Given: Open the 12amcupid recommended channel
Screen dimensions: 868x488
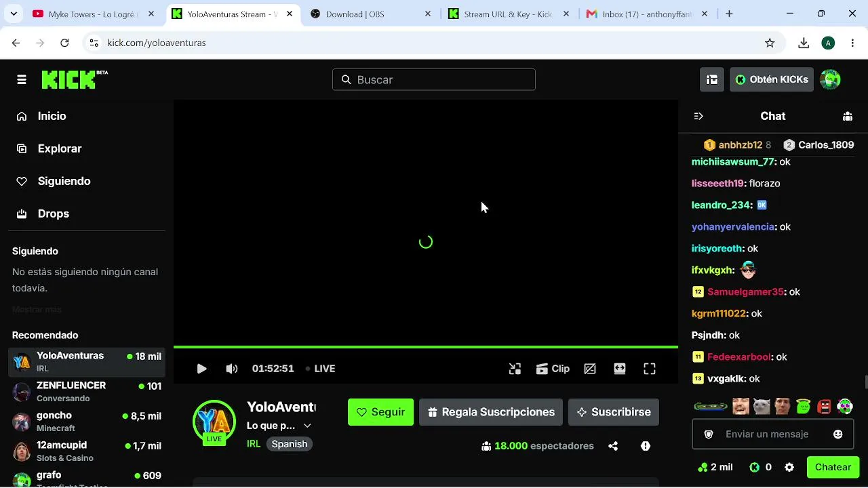Looking at the screenshot, I should pyautogui.click(x=87, y=451).
